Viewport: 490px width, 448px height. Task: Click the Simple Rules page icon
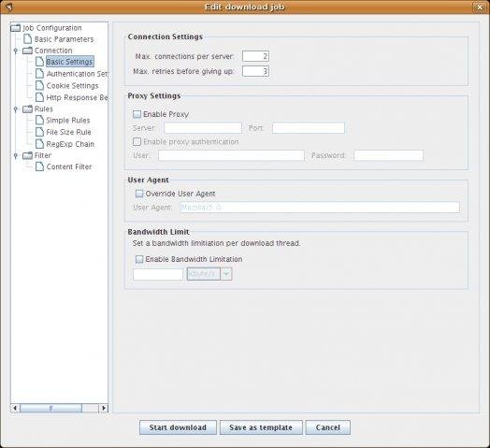[x=39, y=120]
